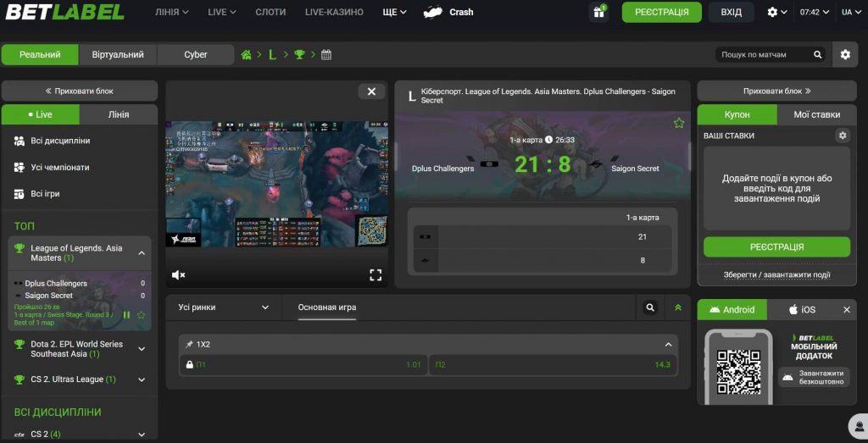868x443 pixels.
Task: Select the Лінія sidebar tab
Action: tap(119, 114)
